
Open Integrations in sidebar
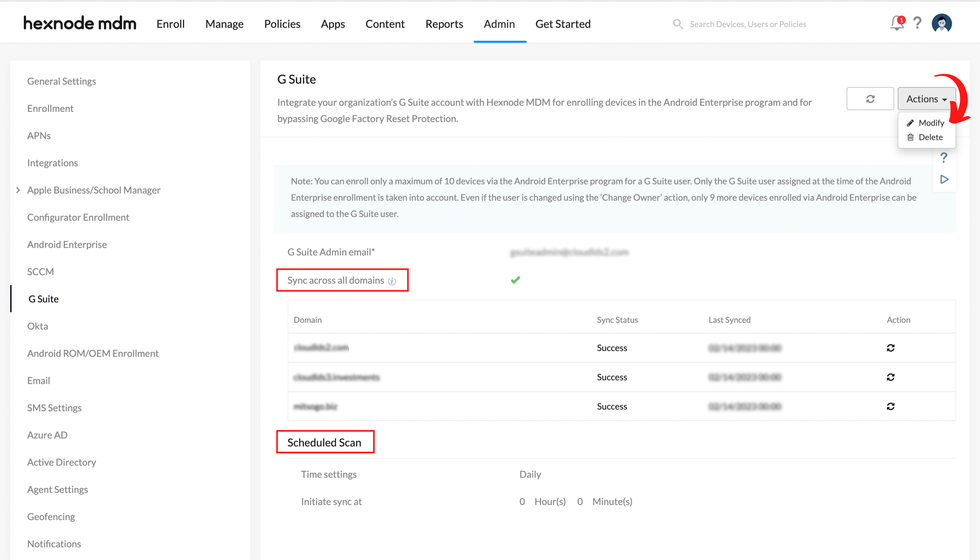coord(52,163)
